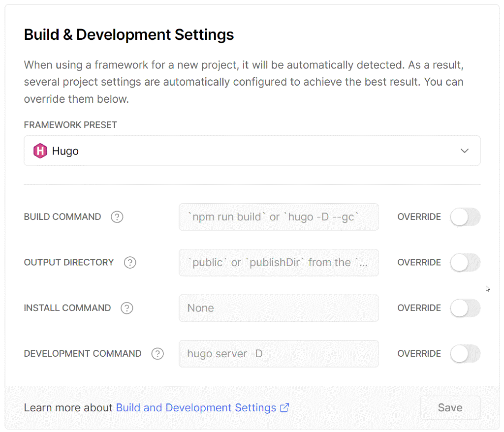Click the Install Command field showing None
504x432 pixels.
pyautogui.click(x=278, y=308)
